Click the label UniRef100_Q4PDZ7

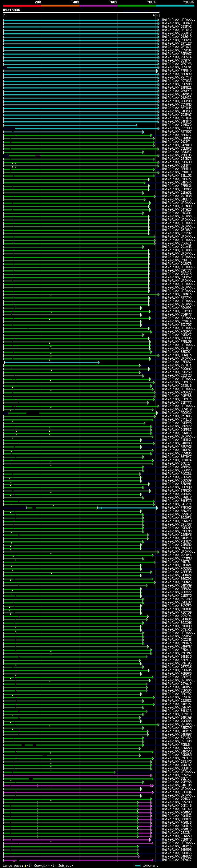coord(177,857)
